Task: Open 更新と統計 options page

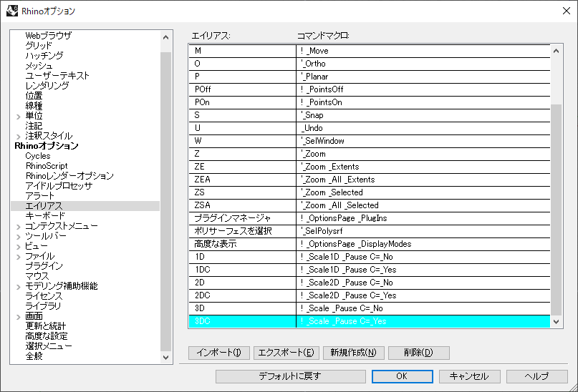Action: pyautogui.click(x=45, y=325)
